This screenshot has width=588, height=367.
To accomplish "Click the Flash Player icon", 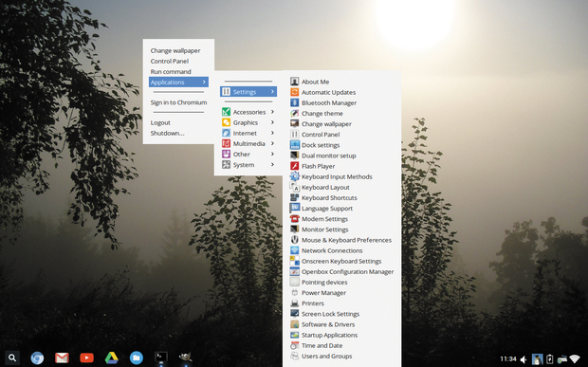I will 294,166.
